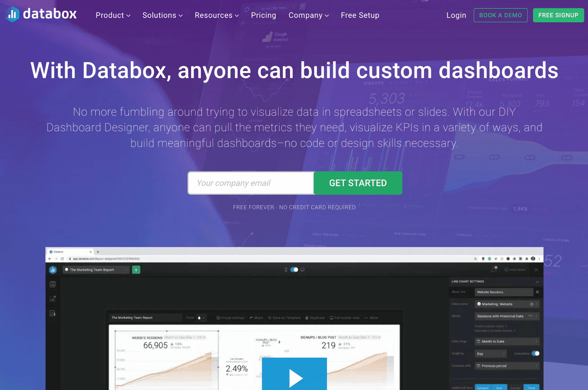
Task: Click the Website Sessions block title field
Action: pos(504,292)
